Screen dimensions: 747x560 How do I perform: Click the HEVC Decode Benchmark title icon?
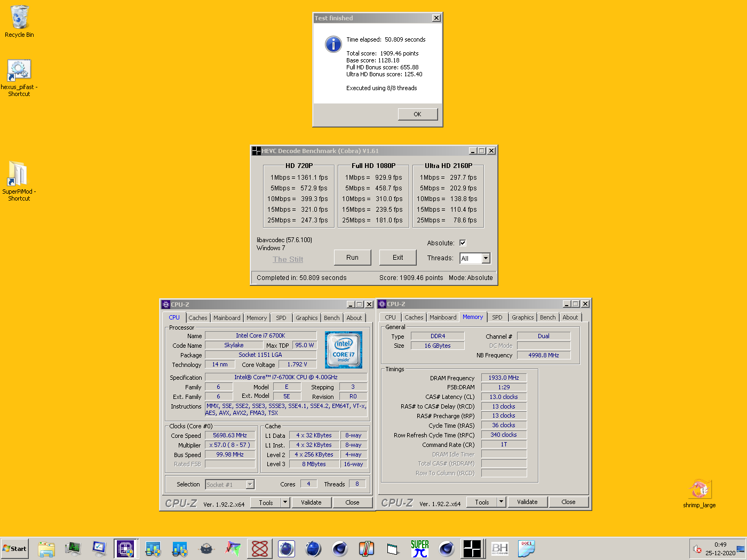coord(256,151)
